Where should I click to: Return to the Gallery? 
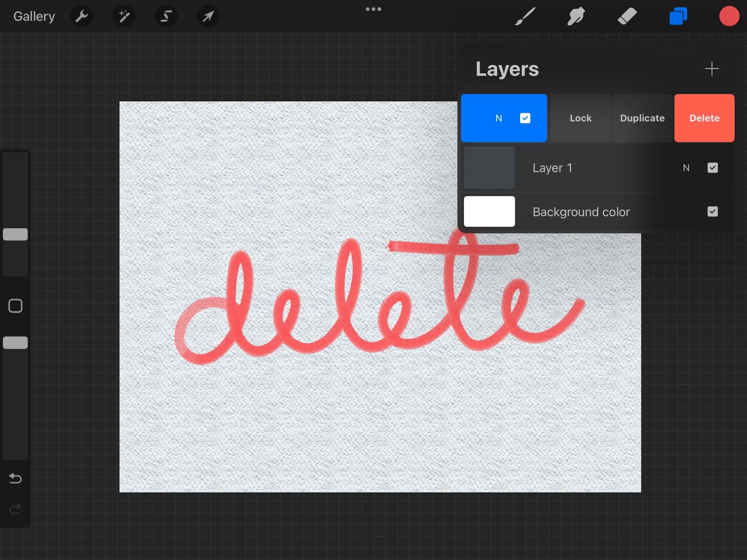(x=34, y=16)
